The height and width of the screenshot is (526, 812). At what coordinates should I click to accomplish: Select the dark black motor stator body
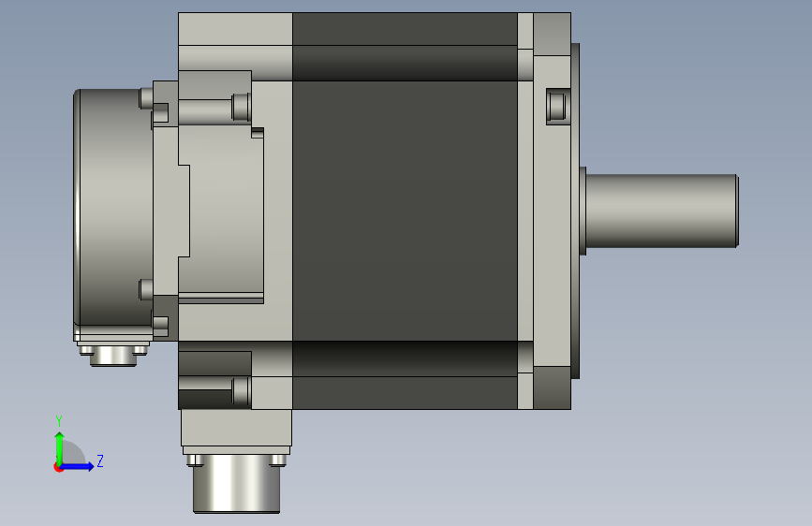(x=405, y=211)
